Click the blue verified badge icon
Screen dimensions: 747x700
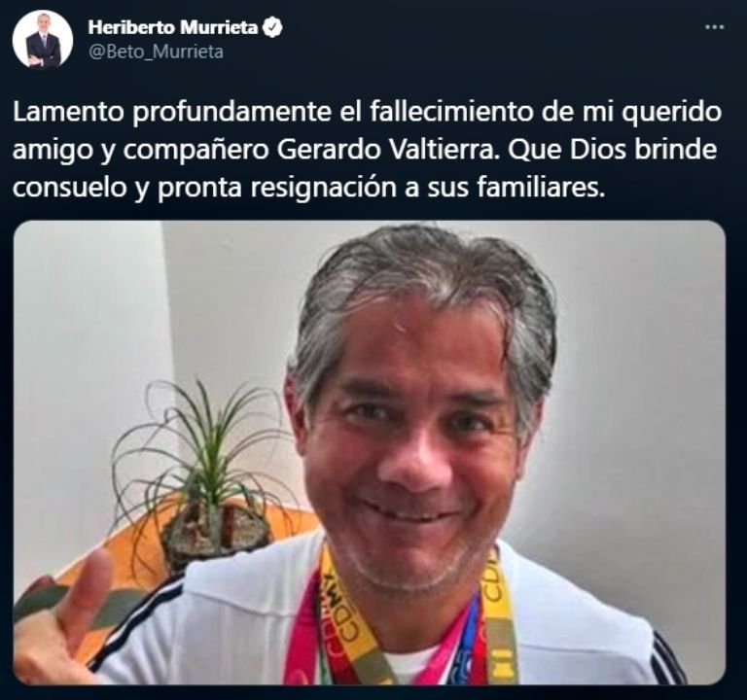pyautogui.click(x=272, y=28)
